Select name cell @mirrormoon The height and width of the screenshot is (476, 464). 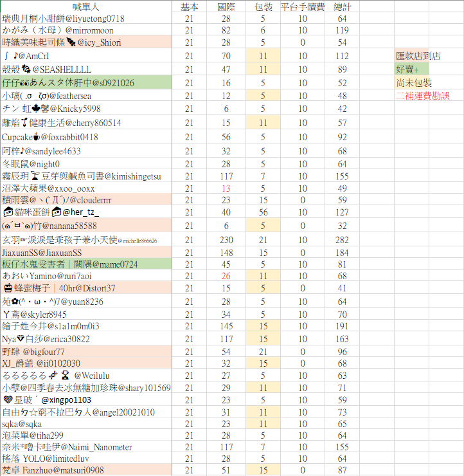(x=86, y=30)
